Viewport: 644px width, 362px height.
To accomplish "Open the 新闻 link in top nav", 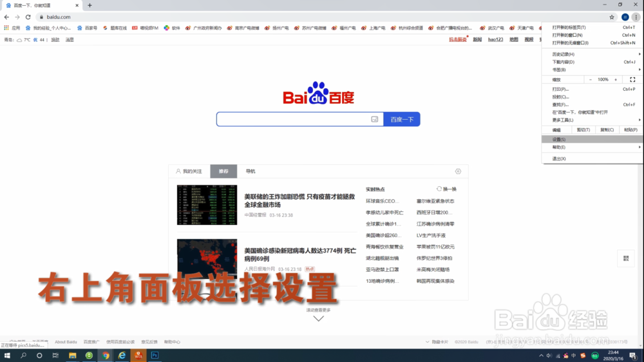I will [477, 39].
